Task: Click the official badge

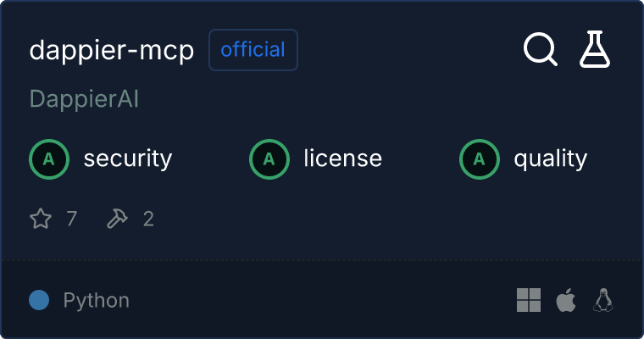Action: click(253, 50)
